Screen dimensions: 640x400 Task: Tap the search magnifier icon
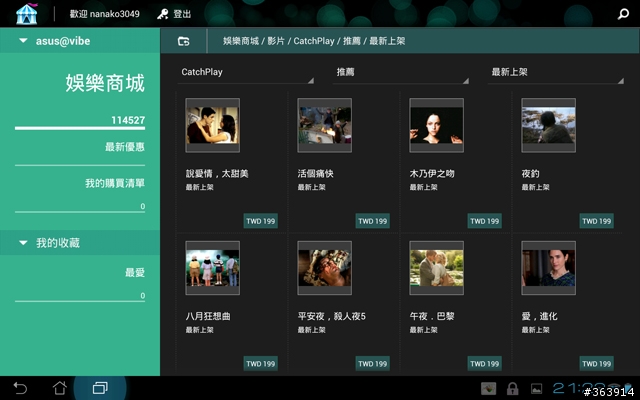623,14
